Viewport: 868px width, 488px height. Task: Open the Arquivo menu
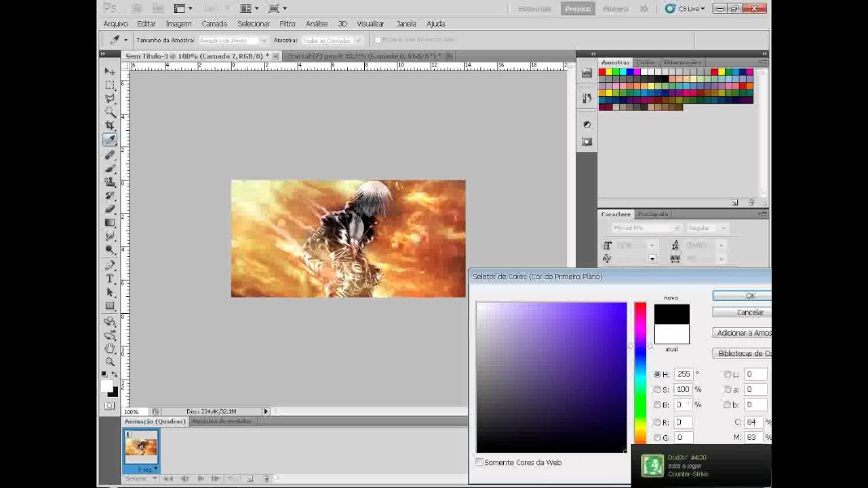[115, 24]
